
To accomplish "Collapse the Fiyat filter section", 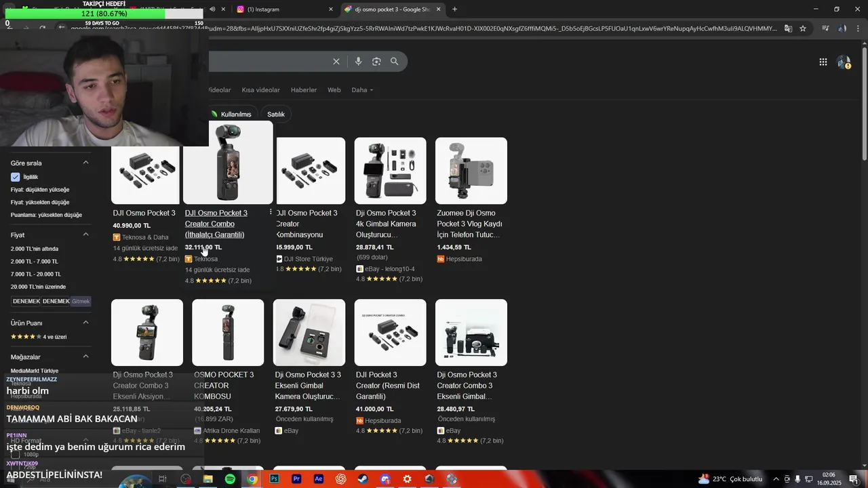I will pos(85,235).
